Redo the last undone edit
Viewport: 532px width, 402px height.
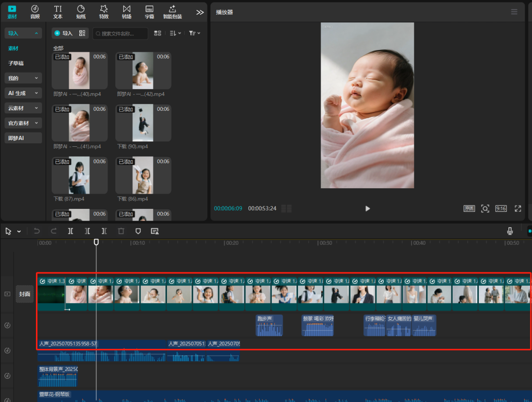pyautogui.click(x=54, y=231)
